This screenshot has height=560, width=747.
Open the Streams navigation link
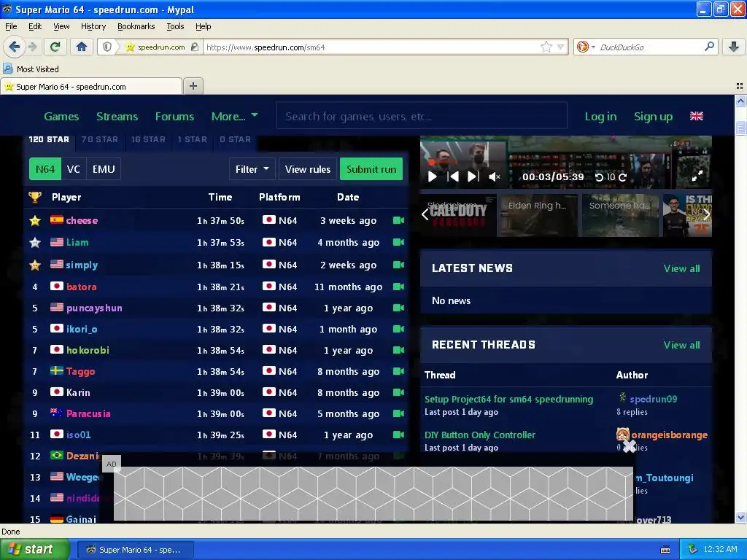(x=117, y=116)
